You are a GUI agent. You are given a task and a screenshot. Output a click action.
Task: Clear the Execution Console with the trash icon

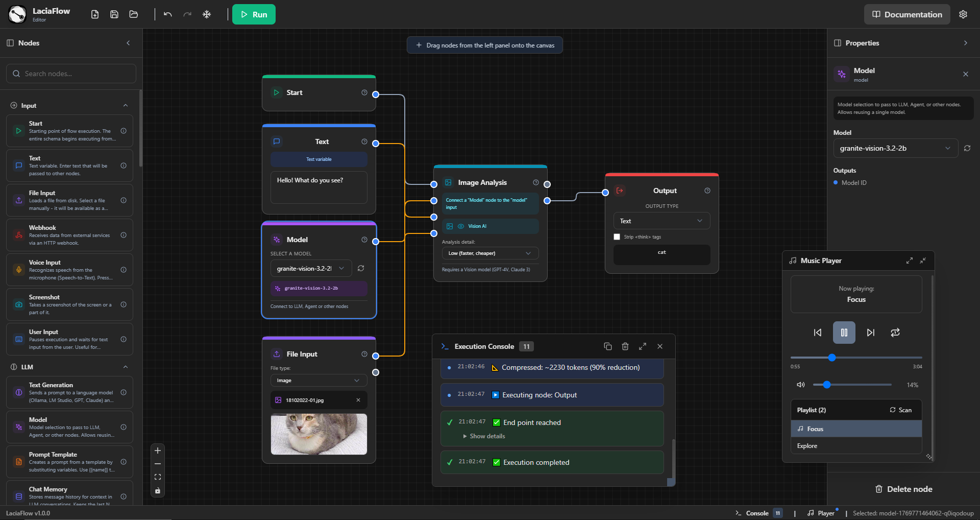(625, 346)
